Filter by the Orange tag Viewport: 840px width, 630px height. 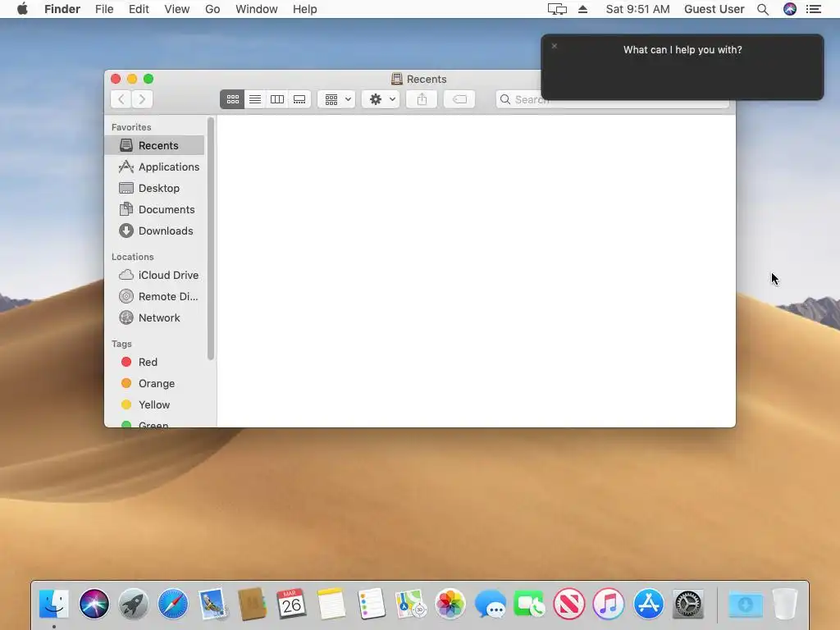point(154,384)
